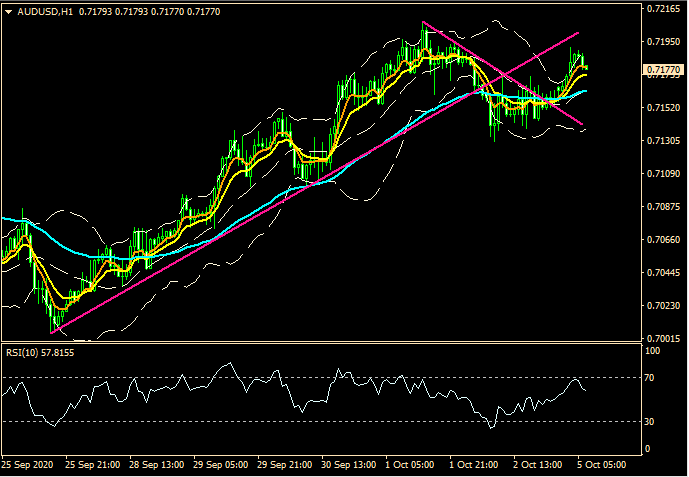Click the RSI 30 level label

[x=650, y=422]
